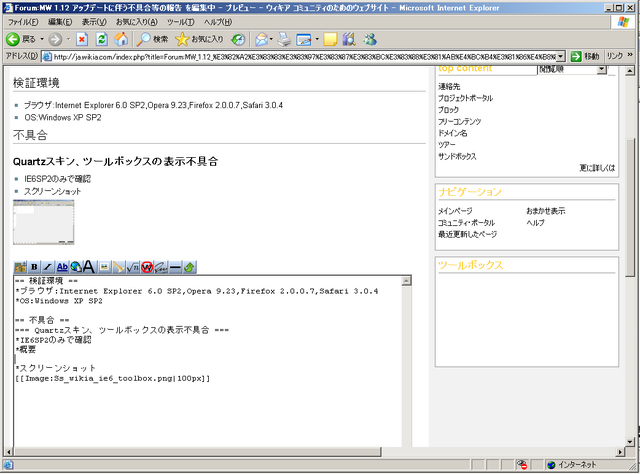Click the Forward arrow browser button

point(55,39)
